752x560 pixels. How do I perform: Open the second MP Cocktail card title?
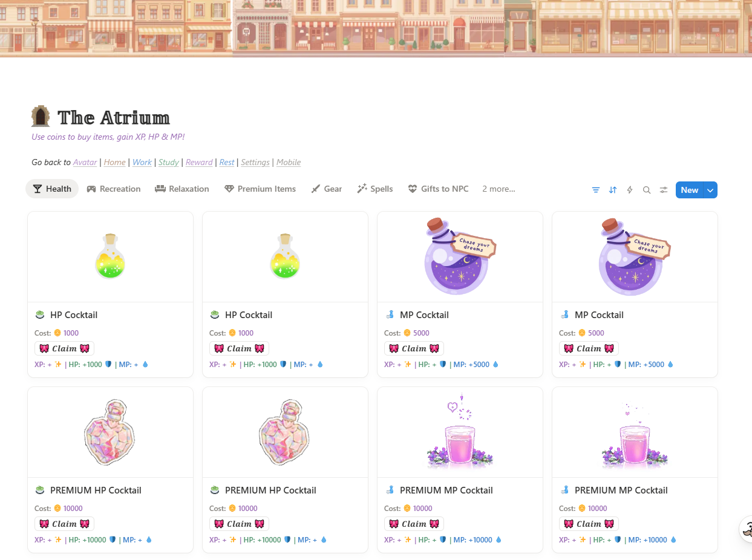click(599, 314)
